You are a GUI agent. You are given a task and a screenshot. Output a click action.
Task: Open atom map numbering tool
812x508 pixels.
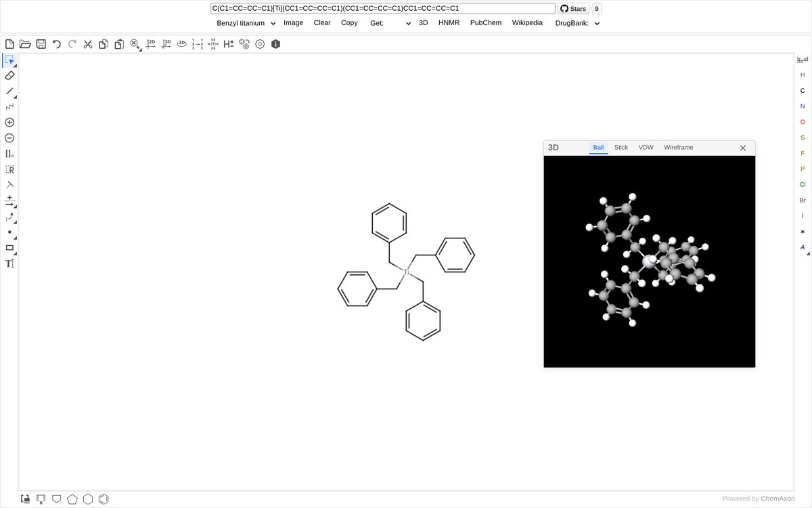tap(198, 44)
